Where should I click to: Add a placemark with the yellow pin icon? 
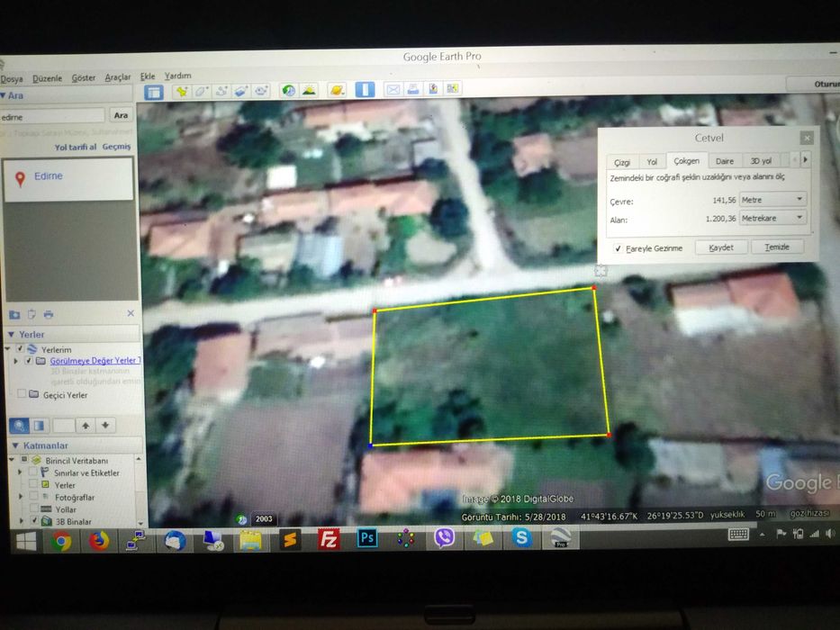[182, 91]
